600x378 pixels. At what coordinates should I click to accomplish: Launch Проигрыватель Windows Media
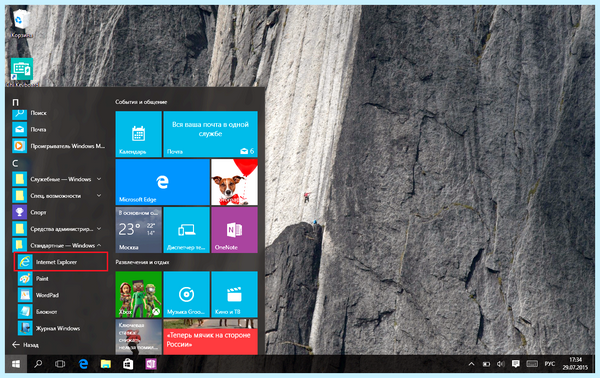click(x=59, y=146)
